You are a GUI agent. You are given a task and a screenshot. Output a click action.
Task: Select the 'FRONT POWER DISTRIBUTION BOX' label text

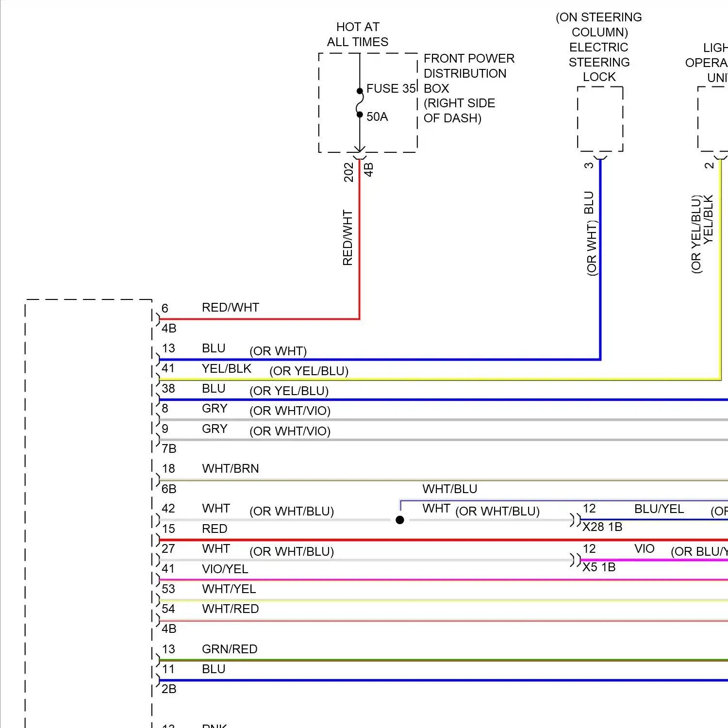click(469, 73)
